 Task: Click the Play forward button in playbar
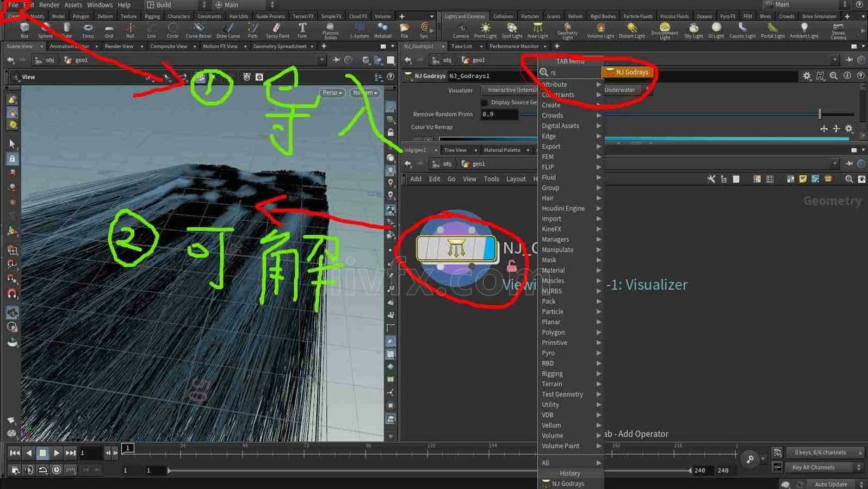point(57,453)
